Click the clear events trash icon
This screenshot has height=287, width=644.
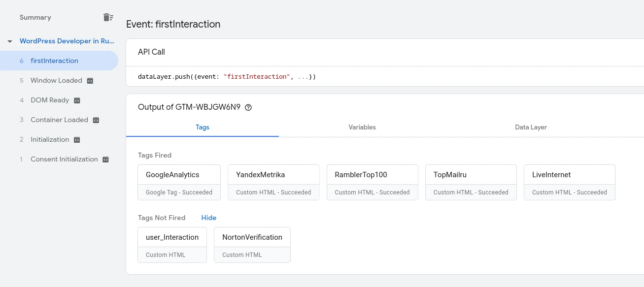click(x=108, y=17)
